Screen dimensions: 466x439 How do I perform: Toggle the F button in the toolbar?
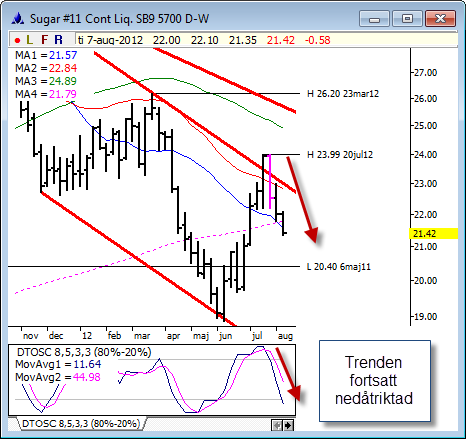point(44,40)
